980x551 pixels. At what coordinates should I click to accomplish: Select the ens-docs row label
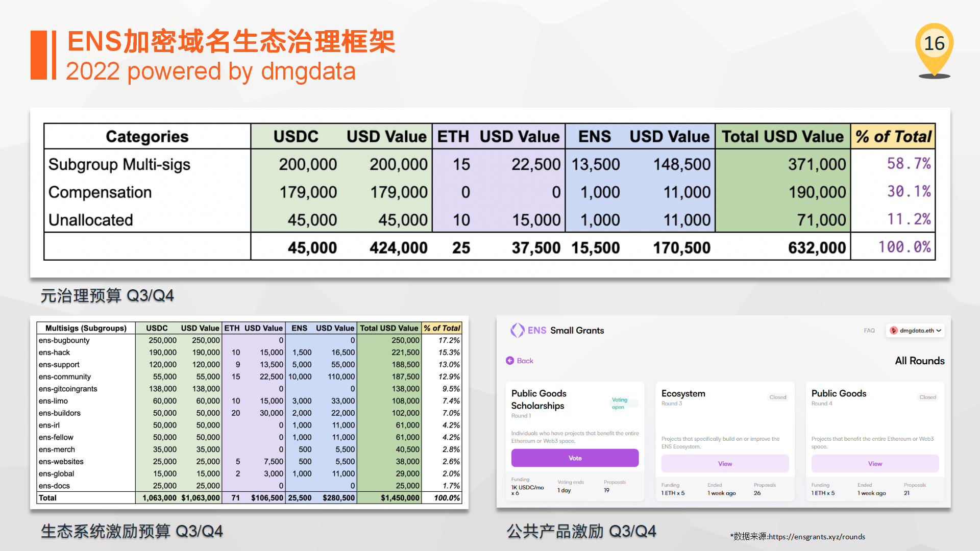pos(55,486)
